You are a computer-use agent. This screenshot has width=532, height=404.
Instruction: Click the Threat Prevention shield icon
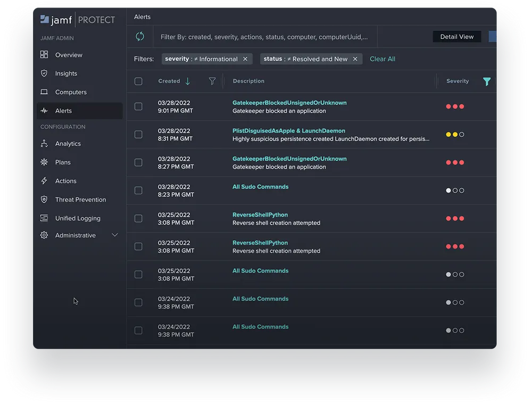(x=44, y=200)
